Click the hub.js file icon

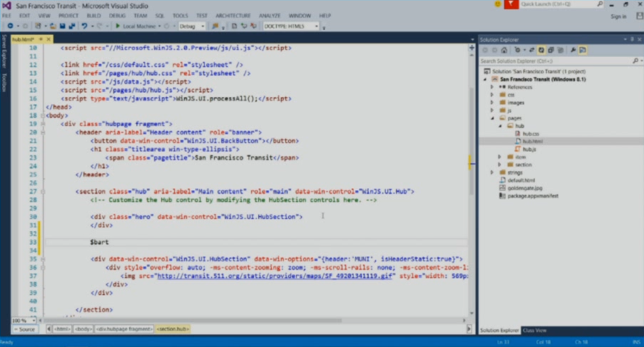point(518,149)
